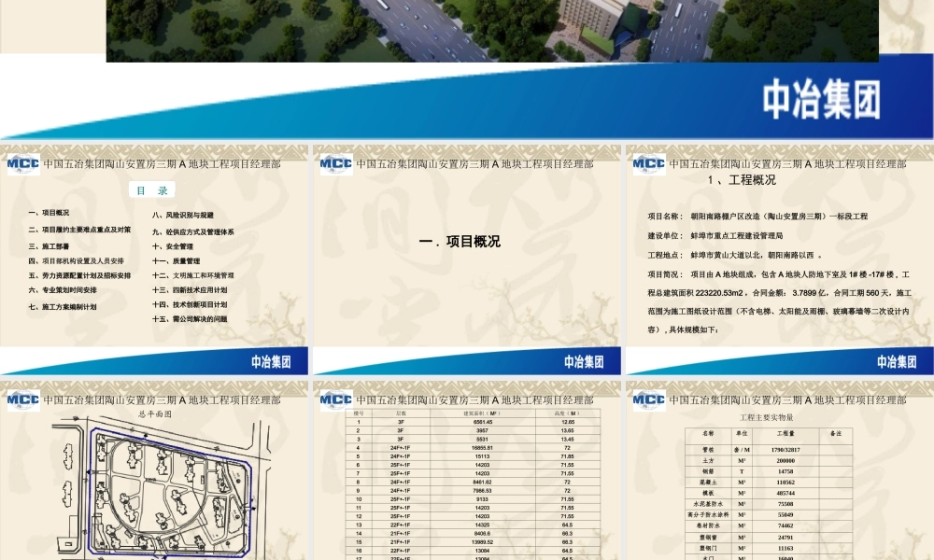Click the MCC logo on the 总平面图 slide
The width and height of the screenshot is (934, 560).
[22, 399]
